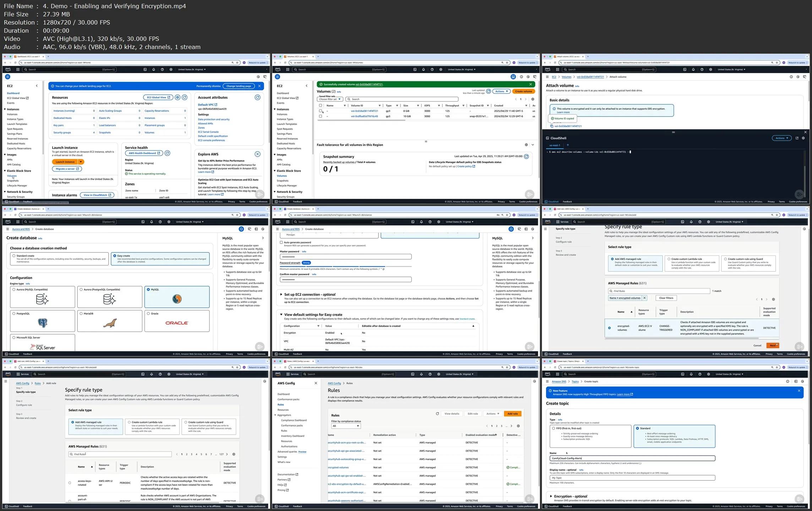Check the box for volume vol-0c658a08114f4f721

321,111
